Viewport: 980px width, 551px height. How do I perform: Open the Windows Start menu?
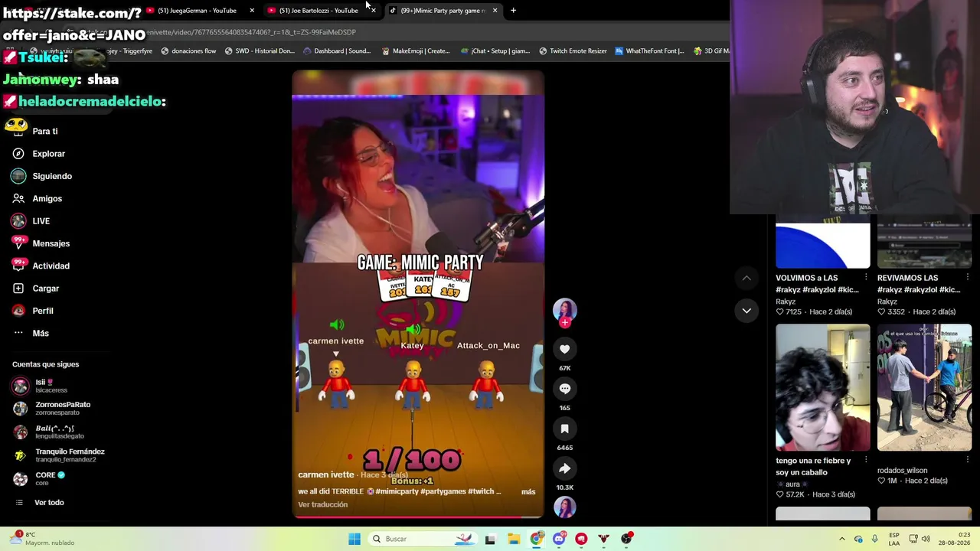tap(354, 539)
